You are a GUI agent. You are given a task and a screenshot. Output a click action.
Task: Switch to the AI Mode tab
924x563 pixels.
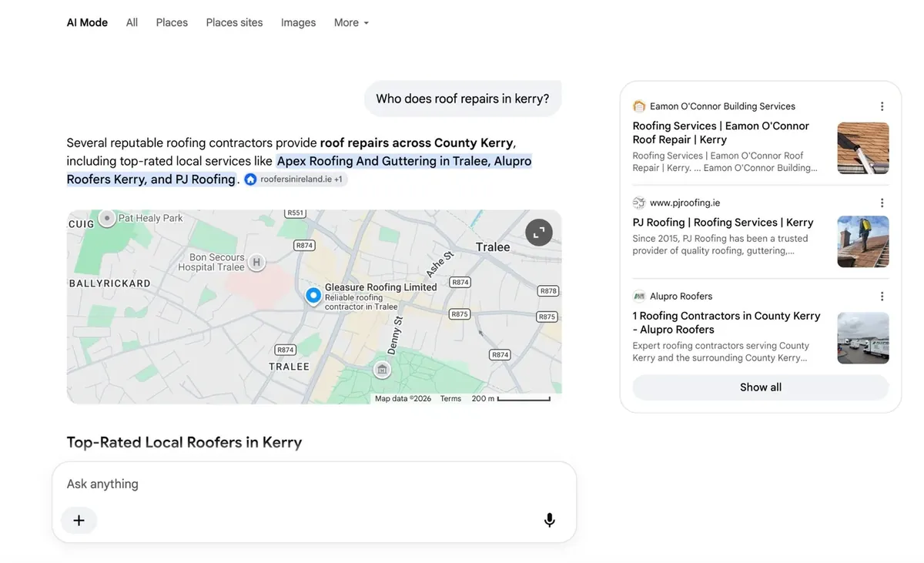(87, 22)
